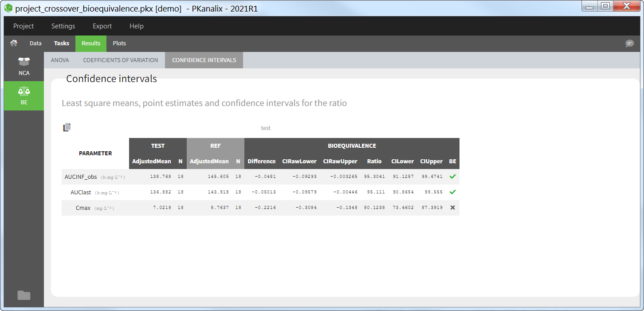Click the folder icon at the sidebar bottom
Image resolution: width=644 pixels, height=311 pixels.
click(24, 295)
